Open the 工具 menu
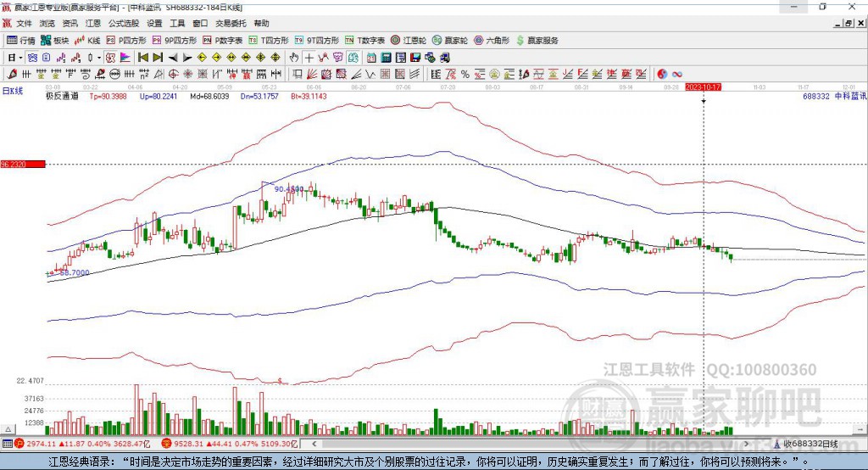This screenshot has width=868, height=470. [x=177, y=23]
